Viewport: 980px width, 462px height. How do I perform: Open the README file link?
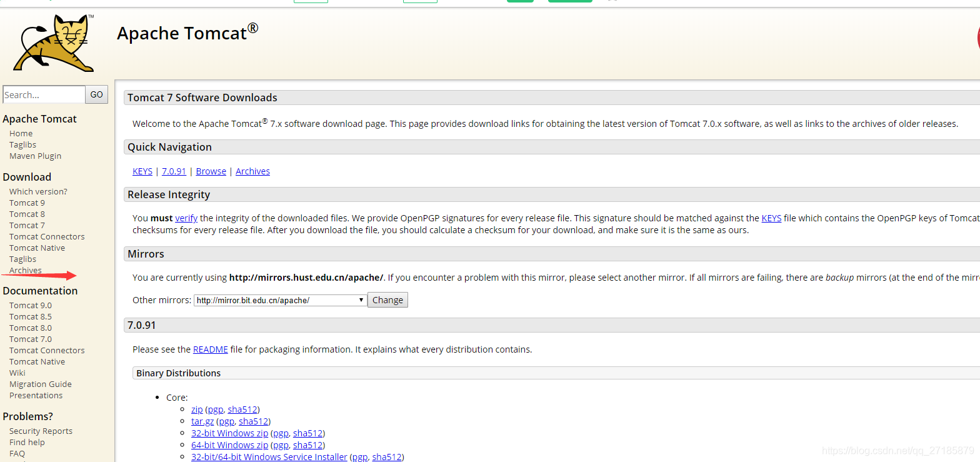[211, 349]
